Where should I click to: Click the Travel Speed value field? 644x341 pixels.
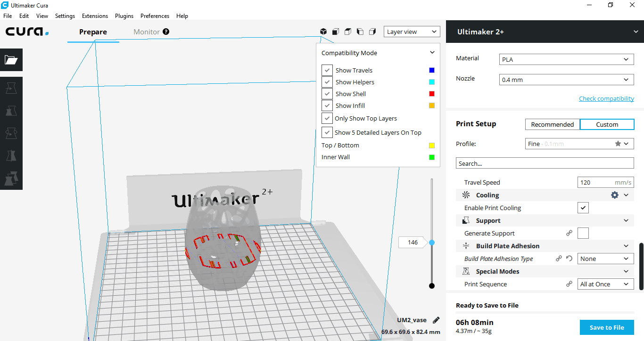pyautogui.click(x=605, y=182)
